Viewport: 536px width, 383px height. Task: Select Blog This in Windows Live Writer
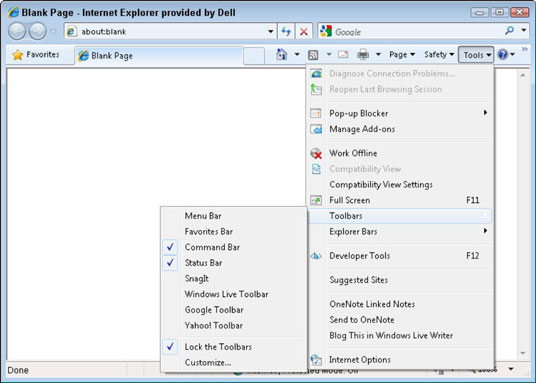point(400,336)
